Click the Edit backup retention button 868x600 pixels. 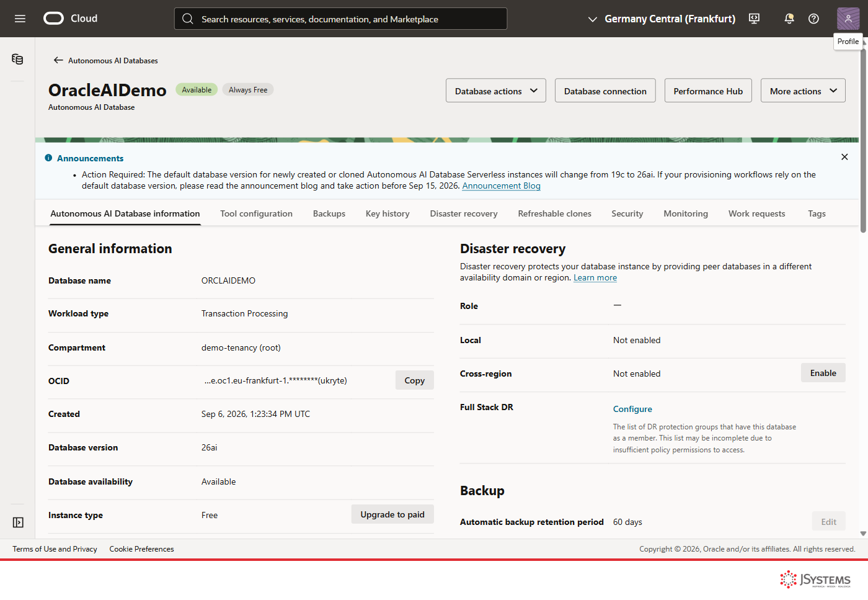pos(829,522)
